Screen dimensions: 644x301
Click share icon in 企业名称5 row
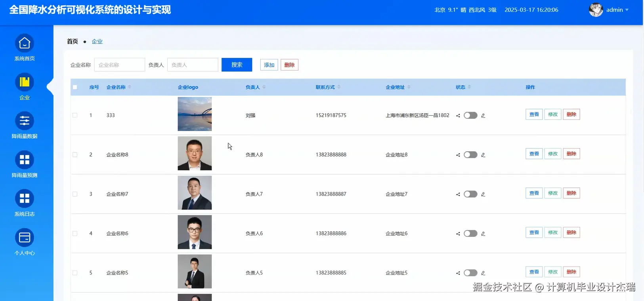458,273
